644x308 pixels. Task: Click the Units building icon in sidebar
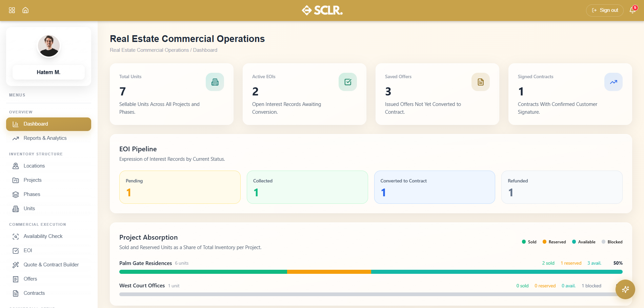pos(16,209)
